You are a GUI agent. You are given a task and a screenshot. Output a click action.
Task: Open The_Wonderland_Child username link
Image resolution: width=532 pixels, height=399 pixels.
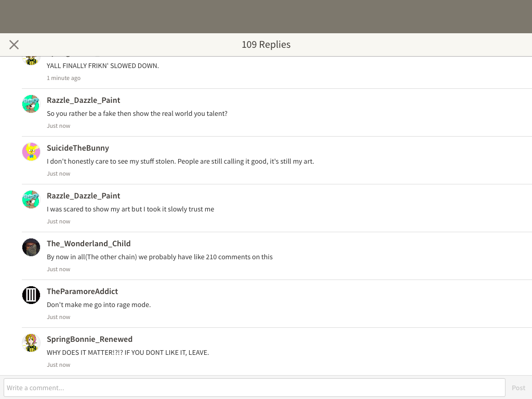(88, 244)
